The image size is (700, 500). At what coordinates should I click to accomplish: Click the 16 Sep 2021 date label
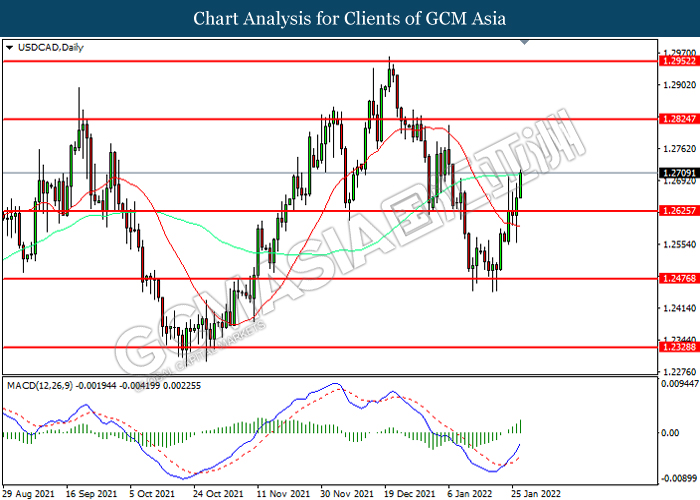point(91,494)
